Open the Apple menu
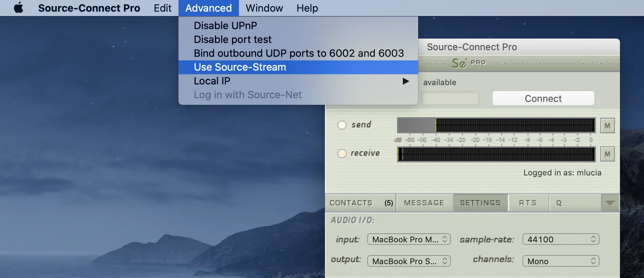The image size is (644, 278). (19, 8)
